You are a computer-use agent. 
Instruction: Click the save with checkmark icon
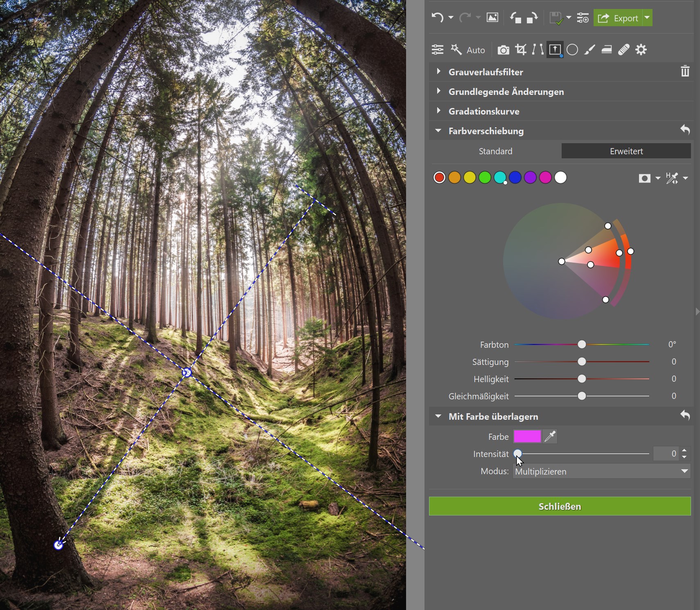pyautogui.click(x=556, y=18)
